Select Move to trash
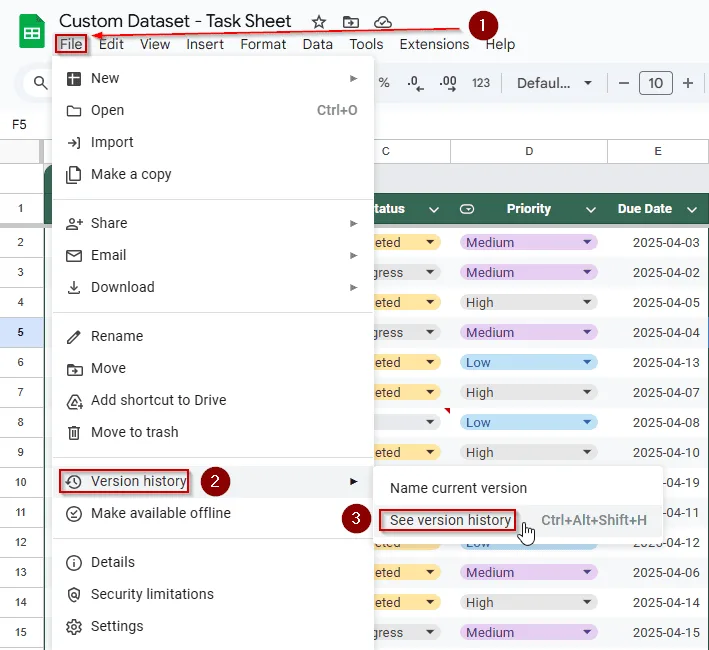Viewport: 709px width, 650px height. [213, 433]
